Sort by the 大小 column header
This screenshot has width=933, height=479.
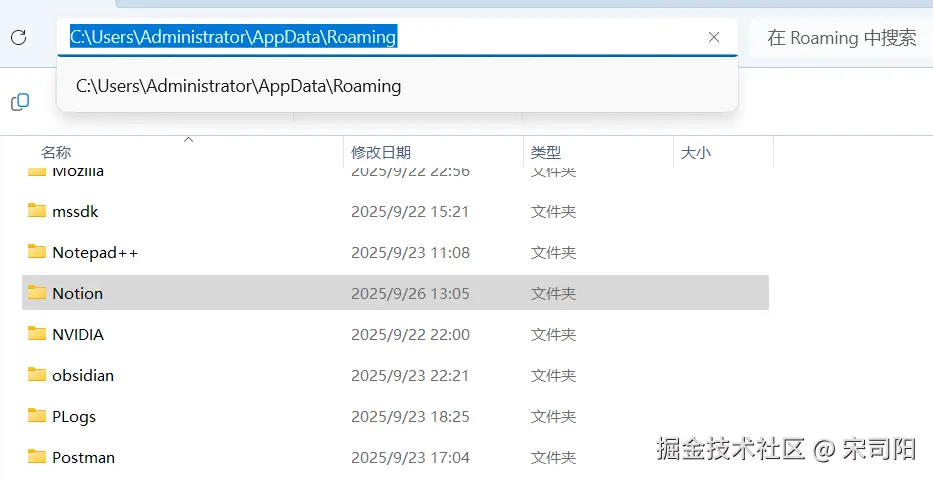coord(696,152)
